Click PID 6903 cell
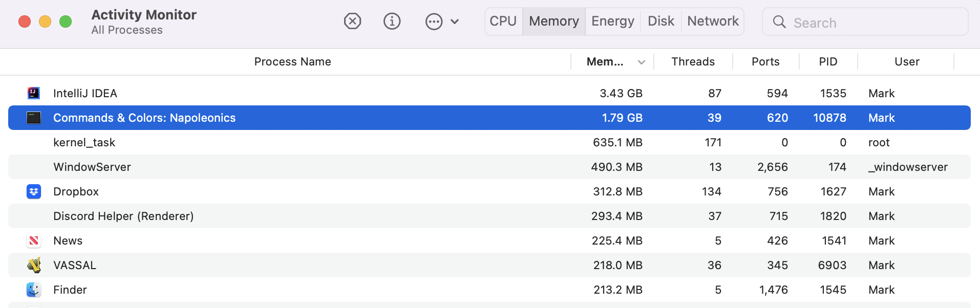The width and height of the screenshot is (980, 308). tap(832, 265)
